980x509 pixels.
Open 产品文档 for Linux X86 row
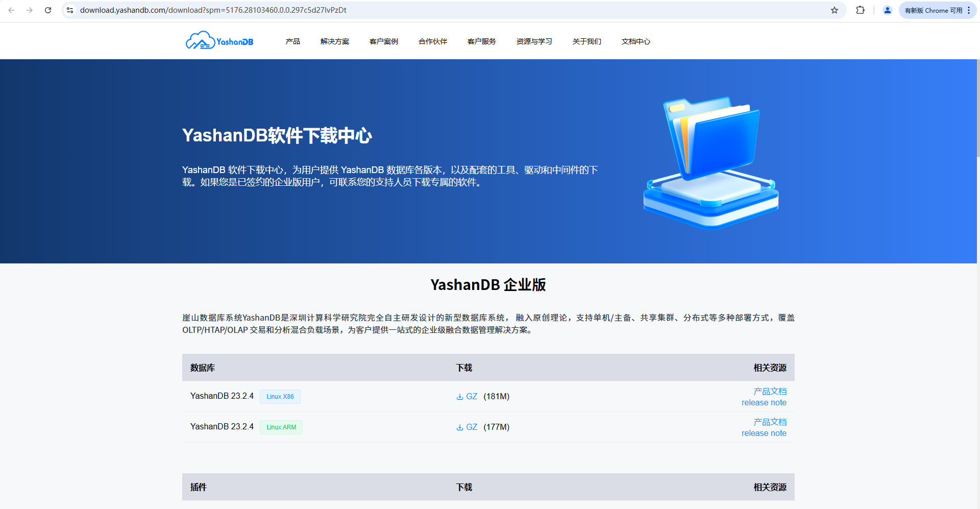[770, 391]
